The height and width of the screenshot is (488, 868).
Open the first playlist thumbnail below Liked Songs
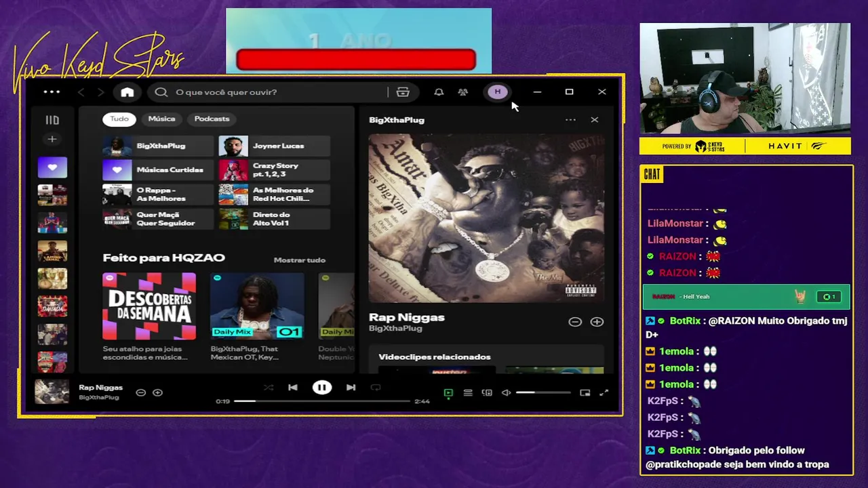pos(52,195)
